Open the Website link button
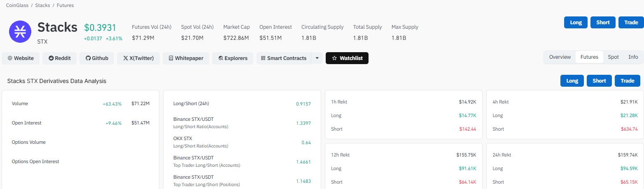Image resolution: width=644 pixels, height=189 pixels. point(21,58)
